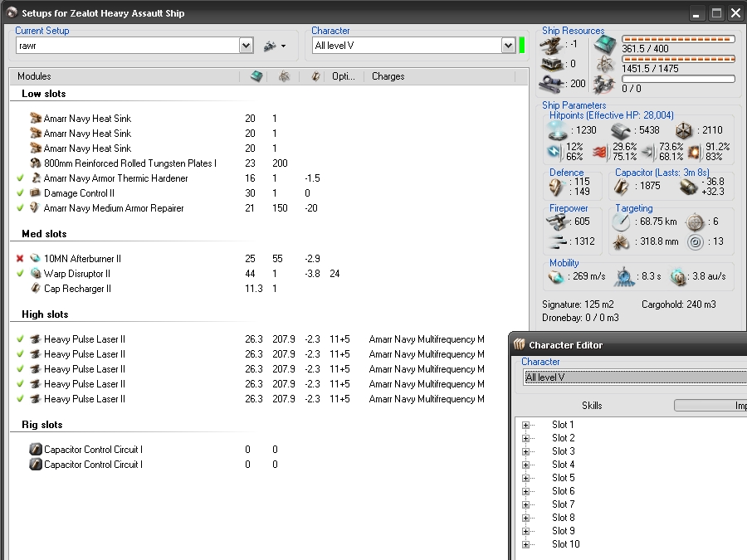
Task: Click the kinetic resistance icon showing 73.6%
Action: [648, 152]
